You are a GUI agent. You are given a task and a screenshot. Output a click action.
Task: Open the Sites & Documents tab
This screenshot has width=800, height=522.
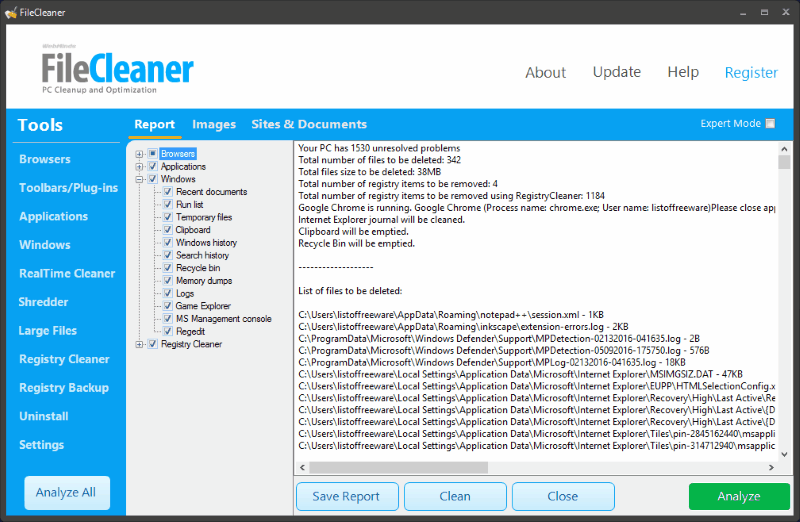[x=309, y=125]
